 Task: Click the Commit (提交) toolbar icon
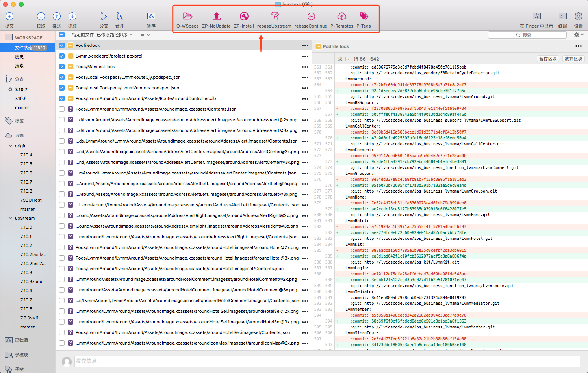tap(9, 17)
